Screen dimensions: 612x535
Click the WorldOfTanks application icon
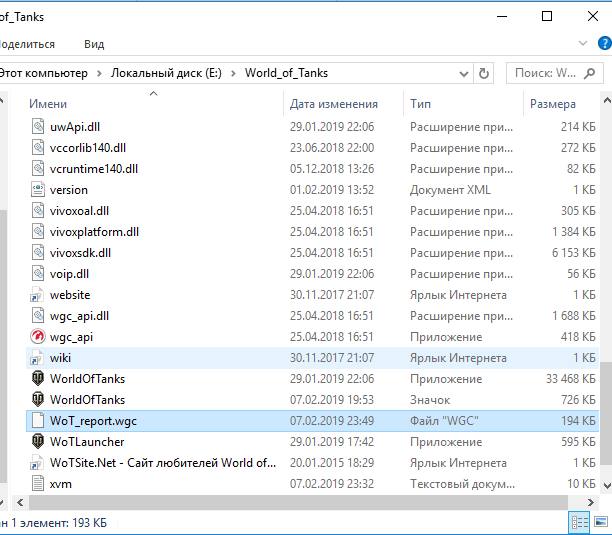[38, 379]
